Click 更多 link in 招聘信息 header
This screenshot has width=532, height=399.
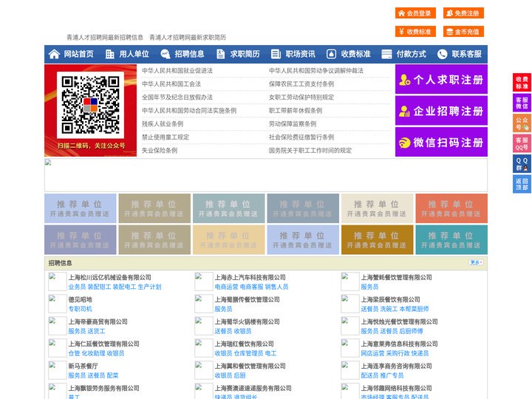476,262
